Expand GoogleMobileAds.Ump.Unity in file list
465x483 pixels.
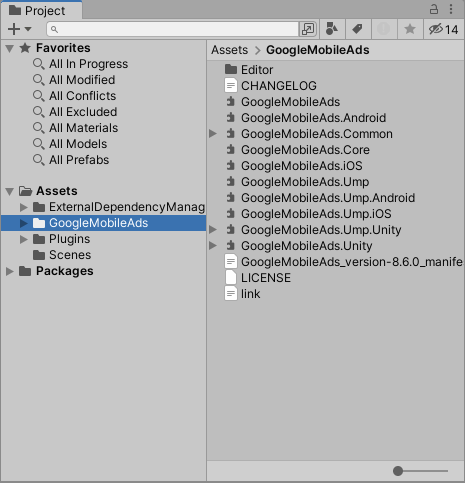point(213,229)
